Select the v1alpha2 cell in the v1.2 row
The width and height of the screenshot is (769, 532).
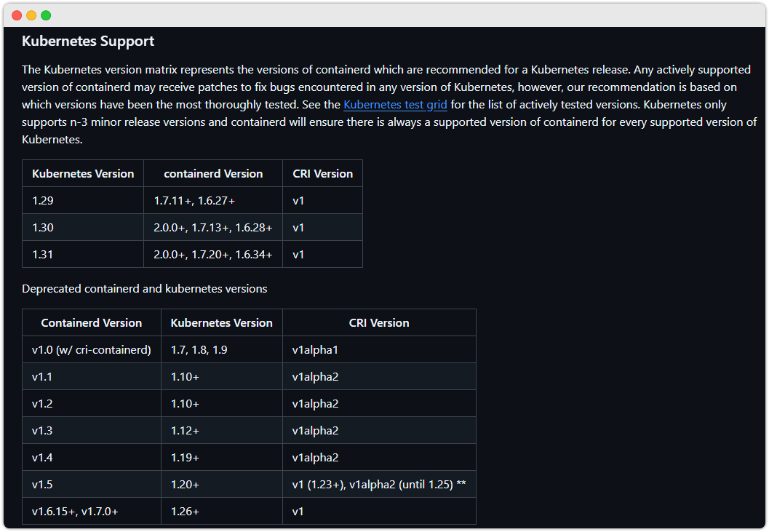[379, 403]
